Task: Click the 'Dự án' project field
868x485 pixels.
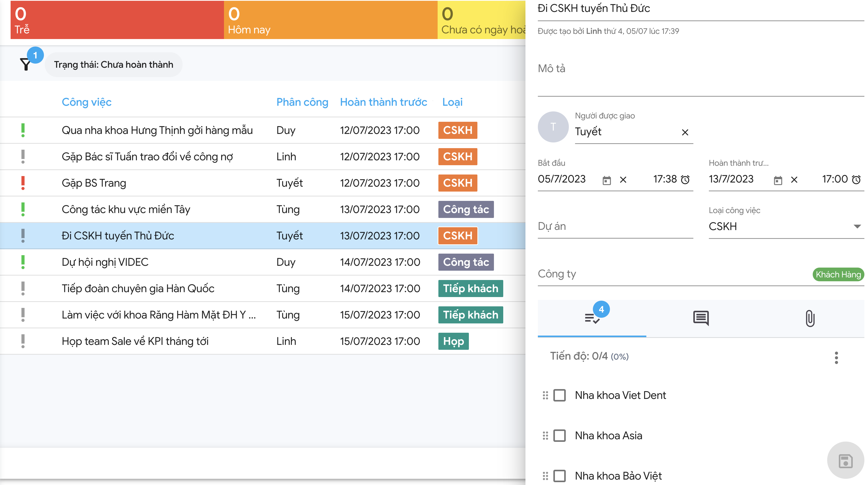Action: 615,226
